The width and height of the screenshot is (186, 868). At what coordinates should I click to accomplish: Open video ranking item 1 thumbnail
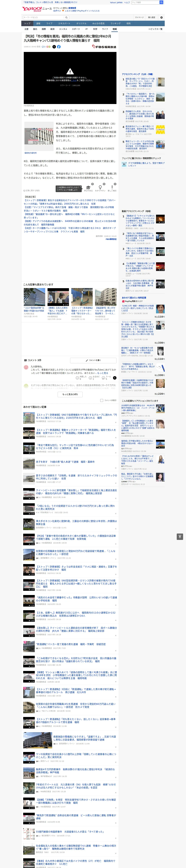tap(160, 219)
